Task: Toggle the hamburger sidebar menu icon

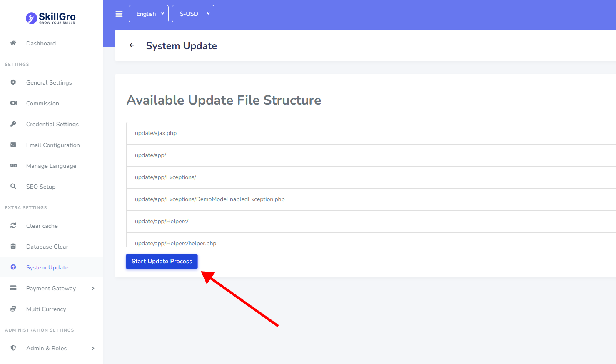Action: click(119, 14)
